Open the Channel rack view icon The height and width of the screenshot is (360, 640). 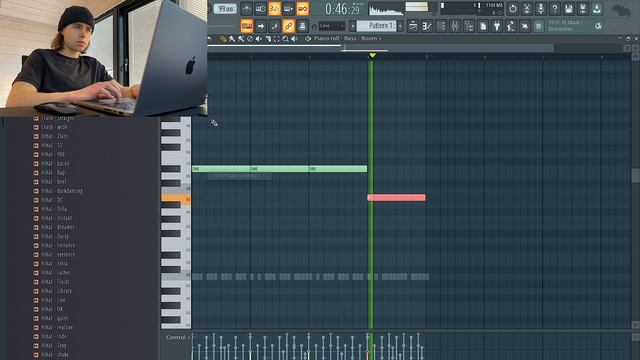point(441,26)
